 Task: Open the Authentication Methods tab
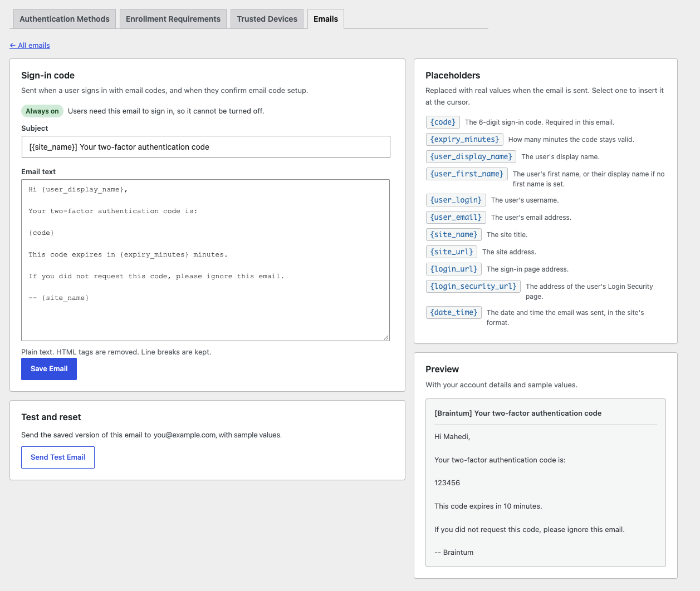tap(65, 19)
